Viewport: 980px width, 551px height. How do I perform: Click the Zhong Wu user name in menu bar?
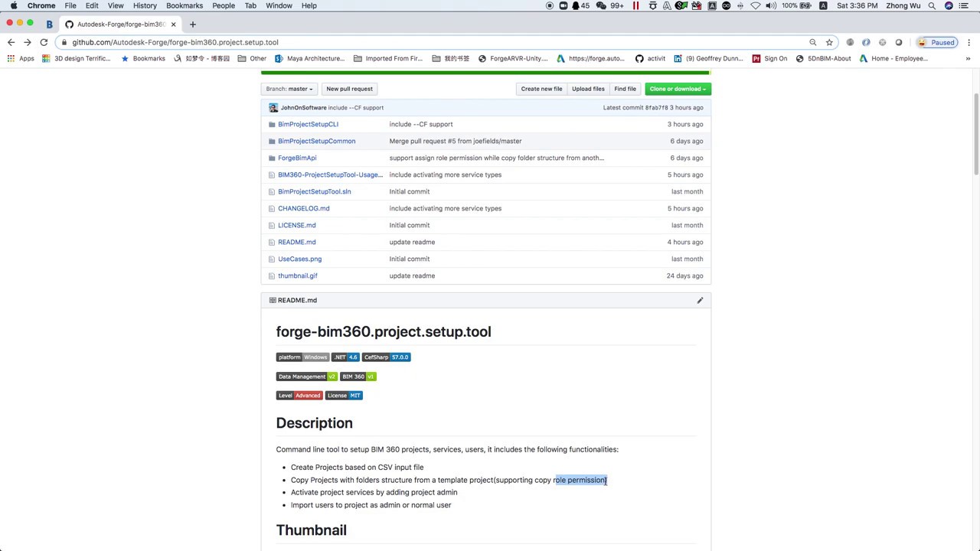(x=903, y=5)
